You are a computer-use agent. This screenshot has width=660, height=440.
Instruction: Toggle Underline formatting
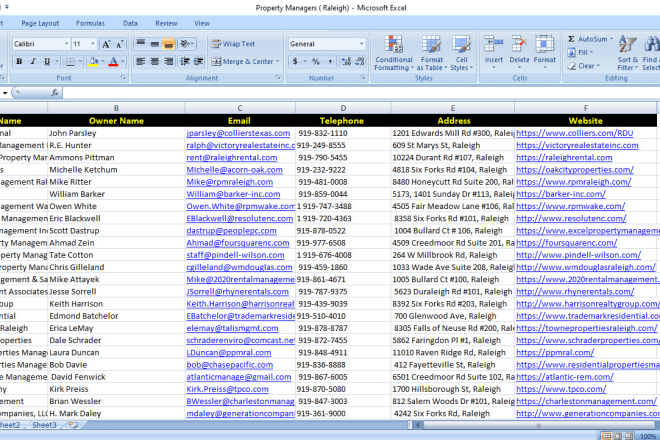click(47, 62)
